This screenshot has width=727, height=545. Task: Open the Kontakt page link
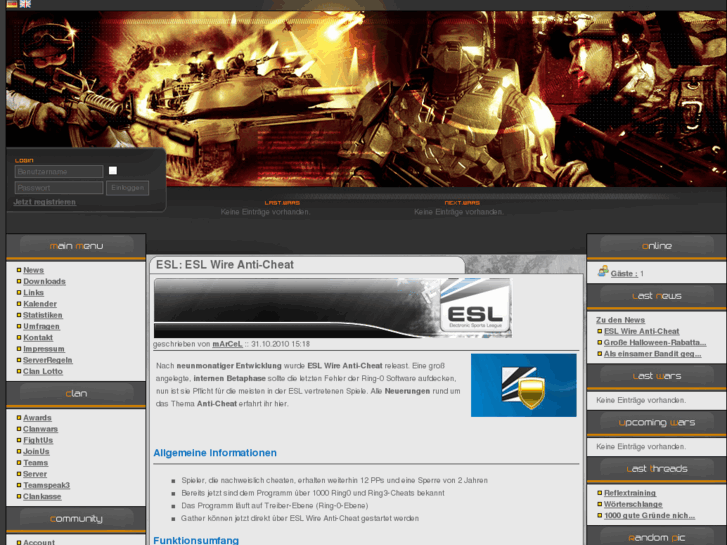(38, 338)
